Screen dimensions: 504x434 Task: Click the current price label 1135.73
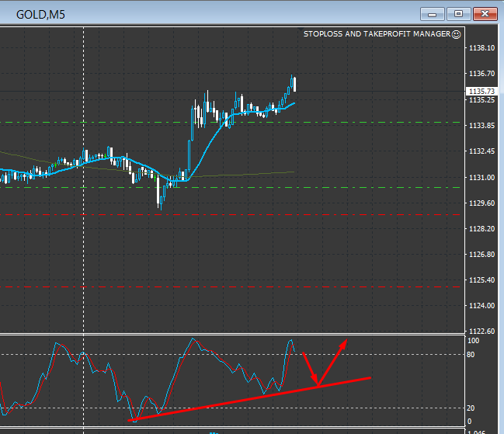(x=481, y=92)
